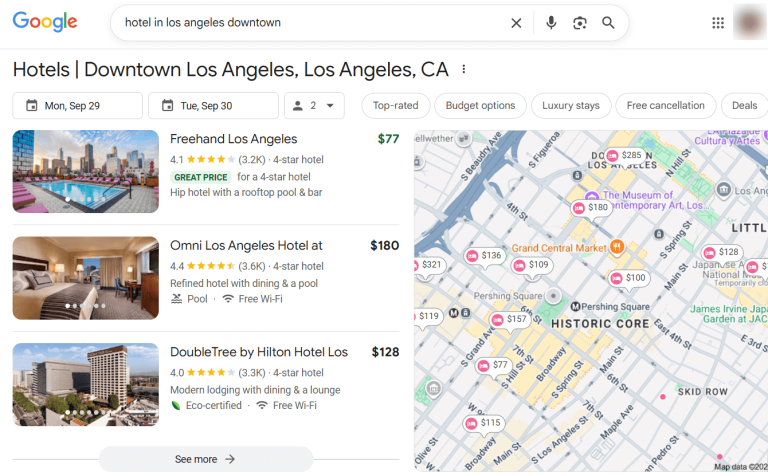Start voice search with microphone icon
768x476 pixels.
(x=551, y=23)
